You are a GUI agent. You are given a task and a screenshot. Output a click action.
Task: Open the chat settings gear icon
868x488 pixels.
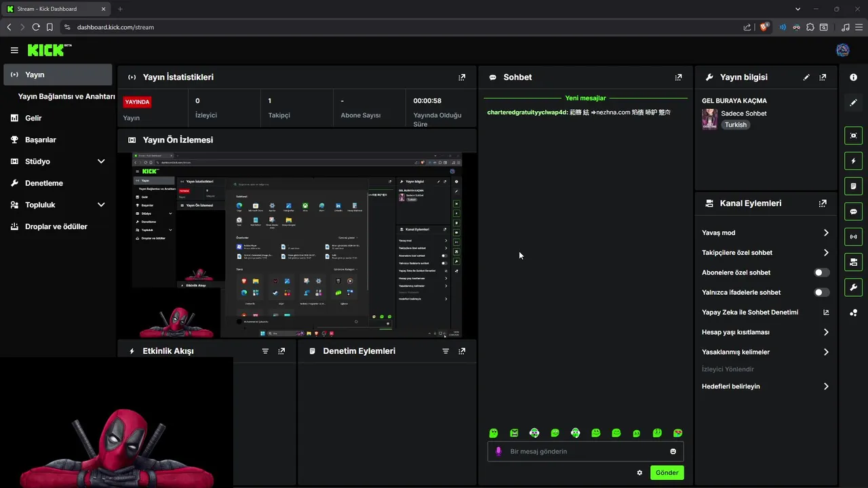pyautogui.click(x=639, y=472)
